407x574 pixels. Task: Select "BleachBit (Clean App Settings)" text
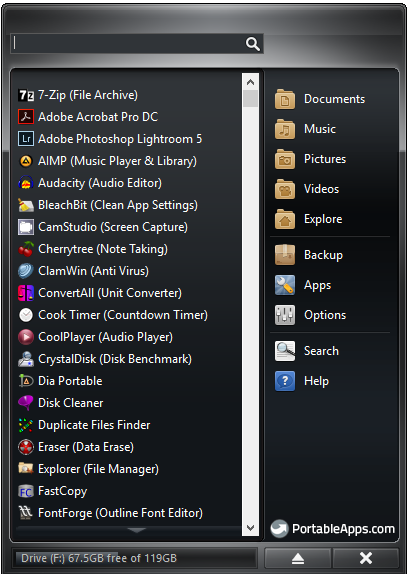[118, 205]
